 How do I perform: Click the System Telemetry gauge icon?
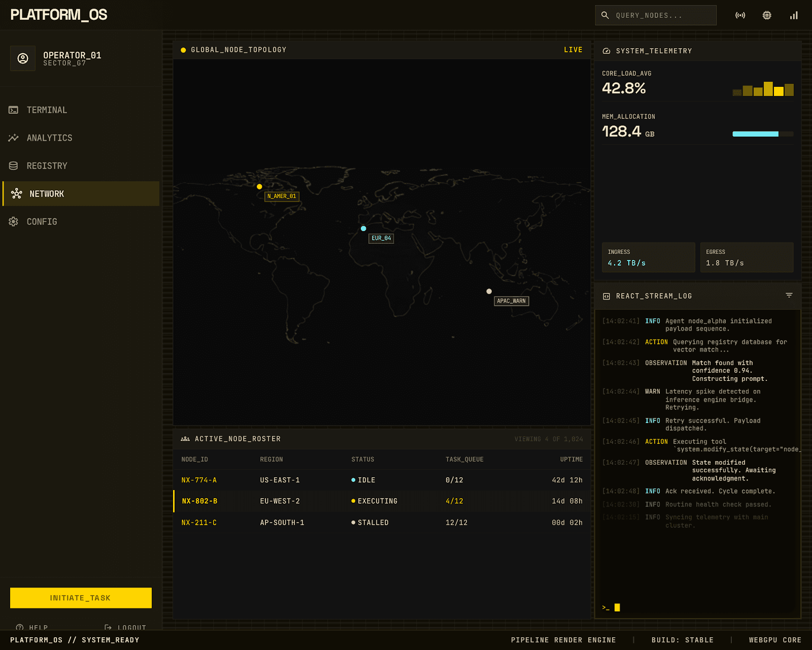coord(606,51)
